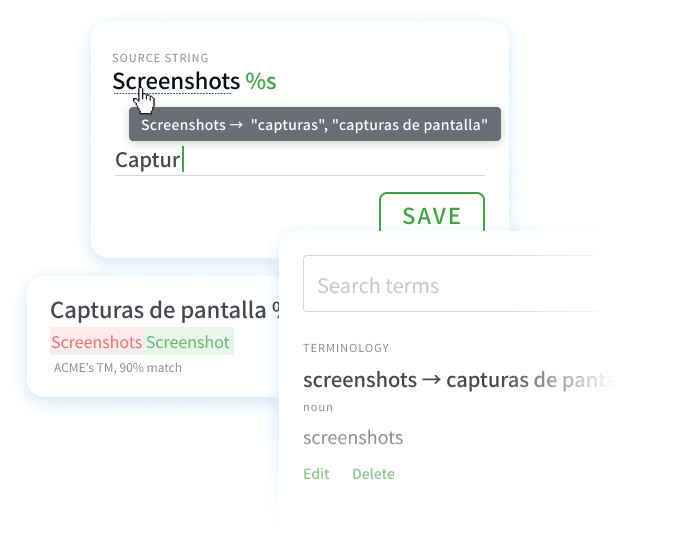Click the SOURCE STRING label
Image resolution: width=690 pixels, height=542 pixels.
160,58
